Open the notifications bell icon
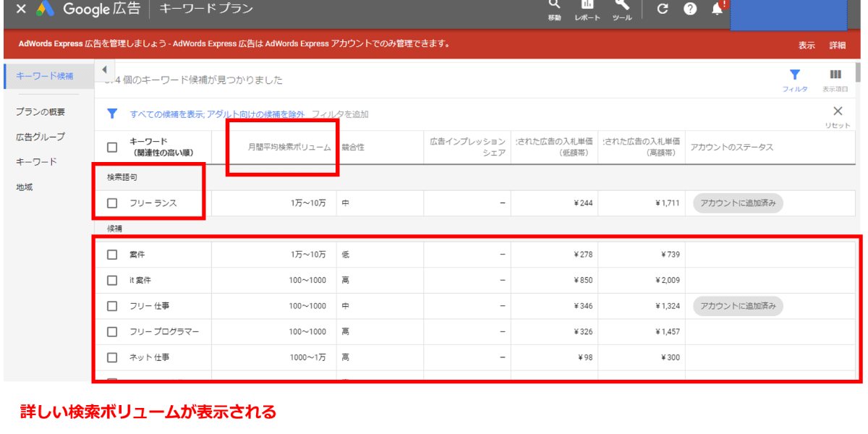 (718, 9)
